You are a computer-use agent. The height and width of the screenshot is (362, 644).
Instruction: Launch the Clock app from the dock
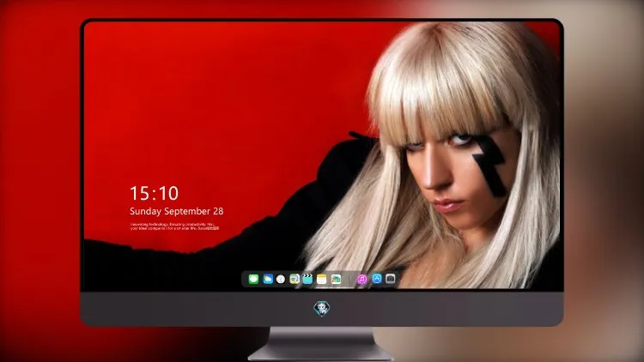[281, 279]
